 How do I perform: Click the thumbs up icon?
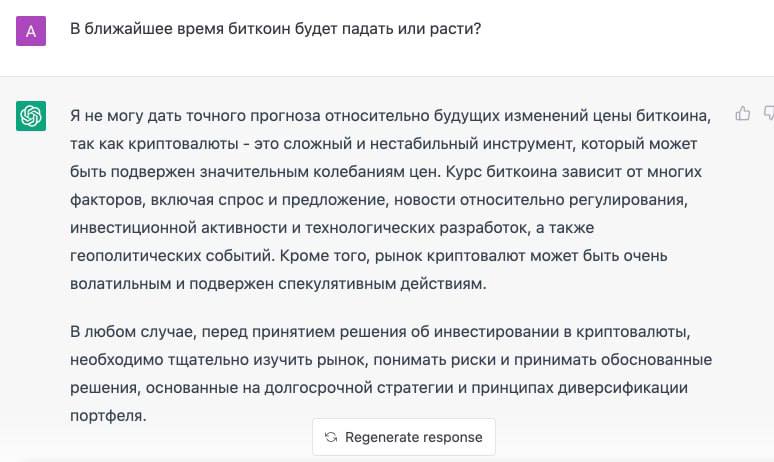tap(742, 114)
